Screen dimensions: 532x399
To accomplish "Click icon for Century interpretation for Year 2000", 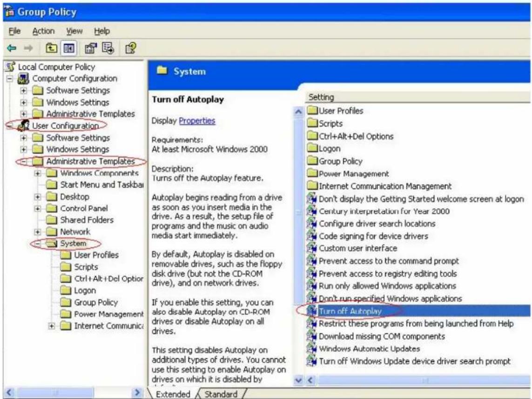I will click(x=311, y=211).
